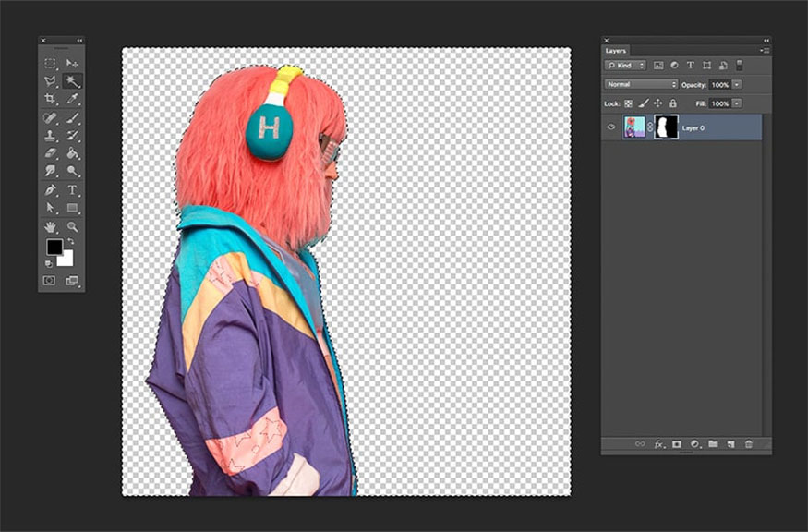
Task: Pick the Eyedropper tool
Action: [72, 100]
